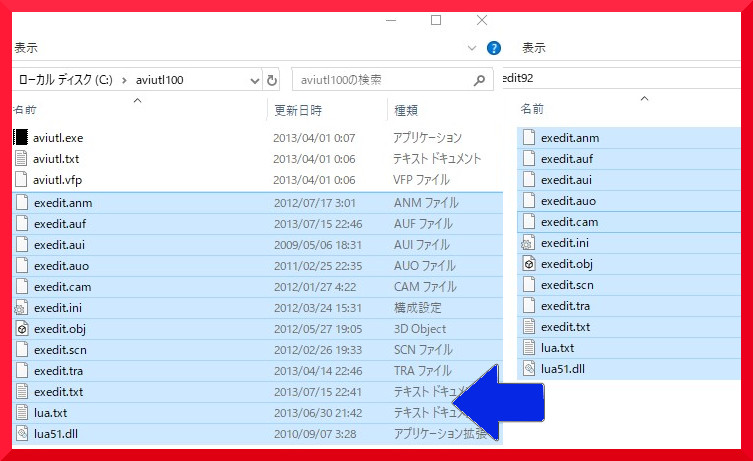The height and width of the screenshot is (461, 753).
Task: Click lua51.dll icon in exedit92 window
Action: [529, 369]
